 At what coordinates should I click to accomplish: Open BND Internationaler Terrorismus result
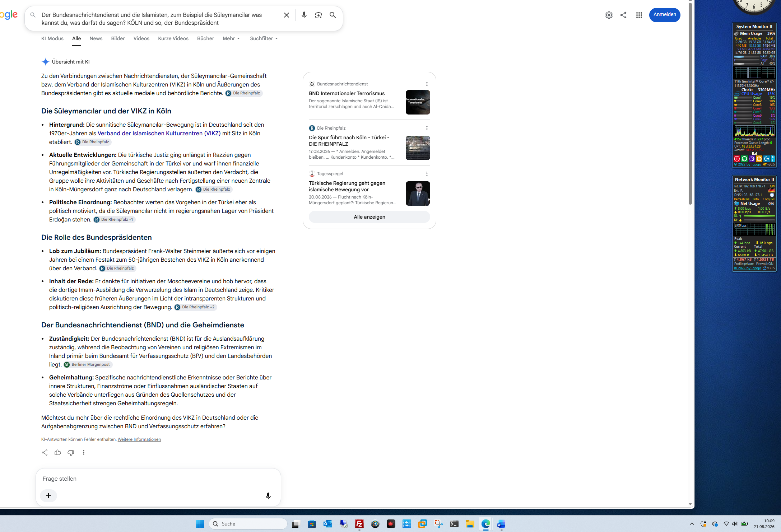click(347, 93)
